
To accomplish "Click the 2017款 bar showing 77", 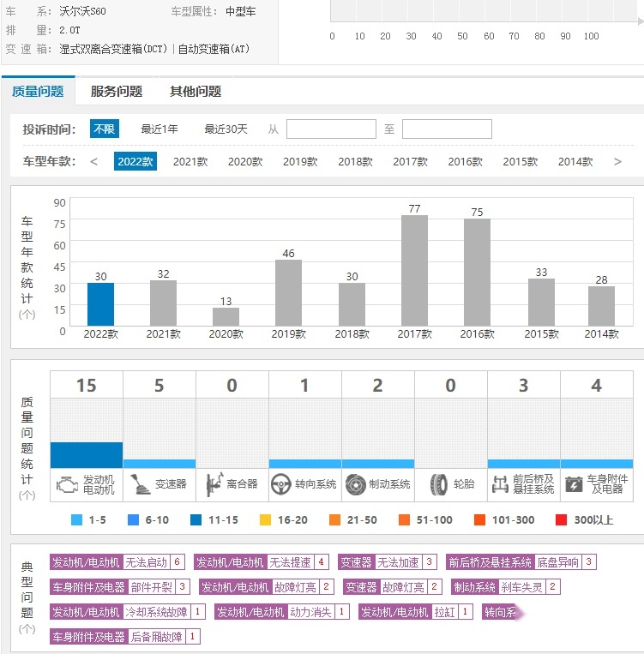I will (414, 271).
